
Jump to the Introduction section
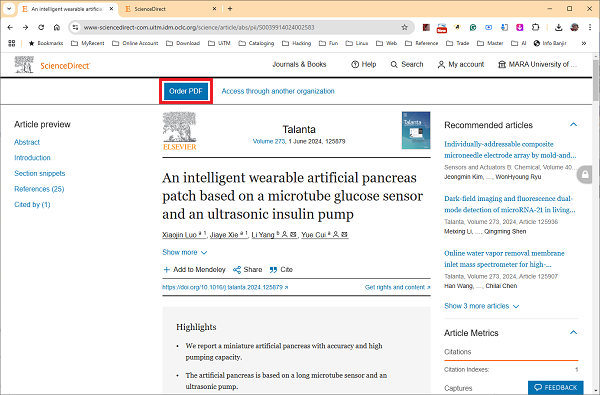(x=32, y=158)
